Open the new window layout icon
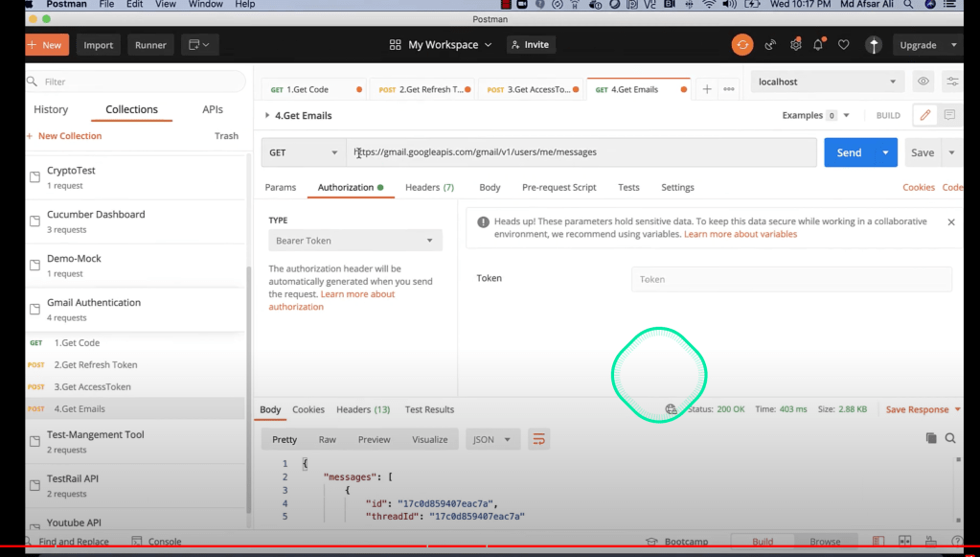The image size is (980, 557). tap(199, 45)
